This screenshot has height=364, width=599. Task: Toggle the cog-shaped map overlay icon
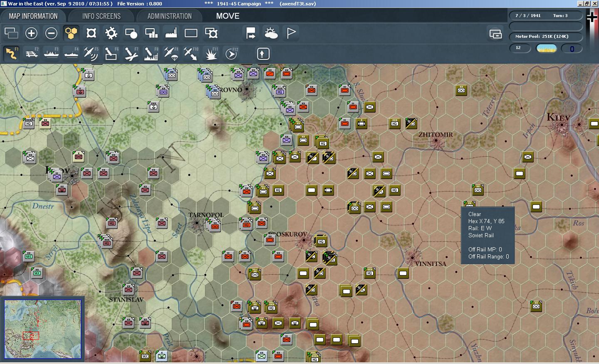click(111, 33)
